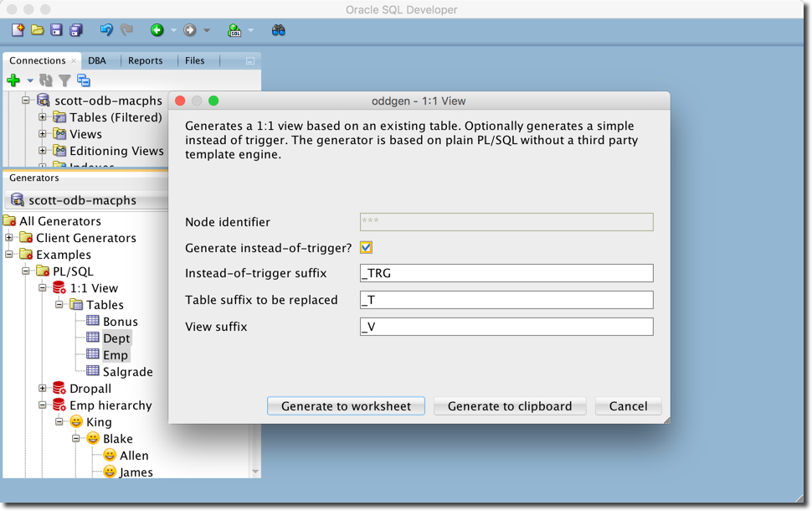
Task: Collapse the Blake node
Action: (x=75, y=438)
